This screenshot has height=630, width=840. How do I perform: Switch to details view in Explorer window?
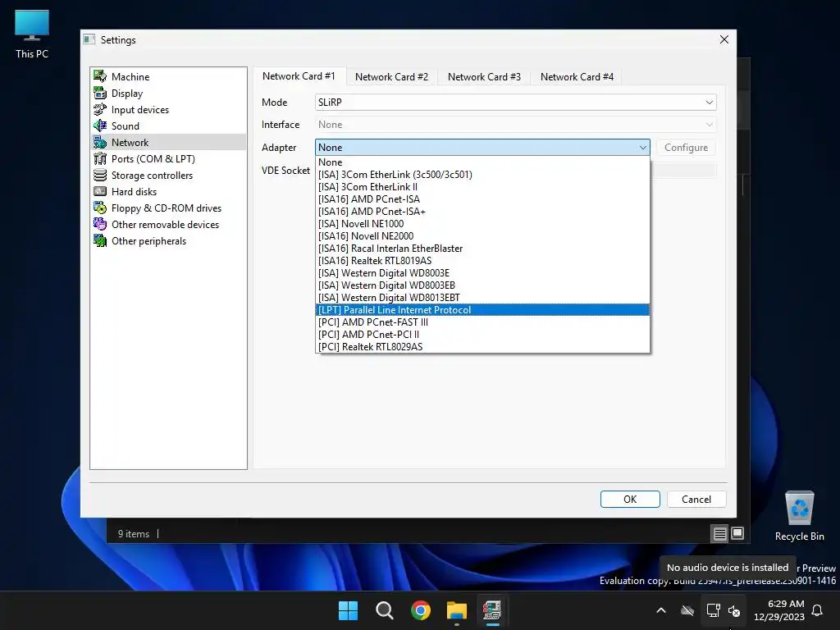pyautogui.click(x=720, y=533)
